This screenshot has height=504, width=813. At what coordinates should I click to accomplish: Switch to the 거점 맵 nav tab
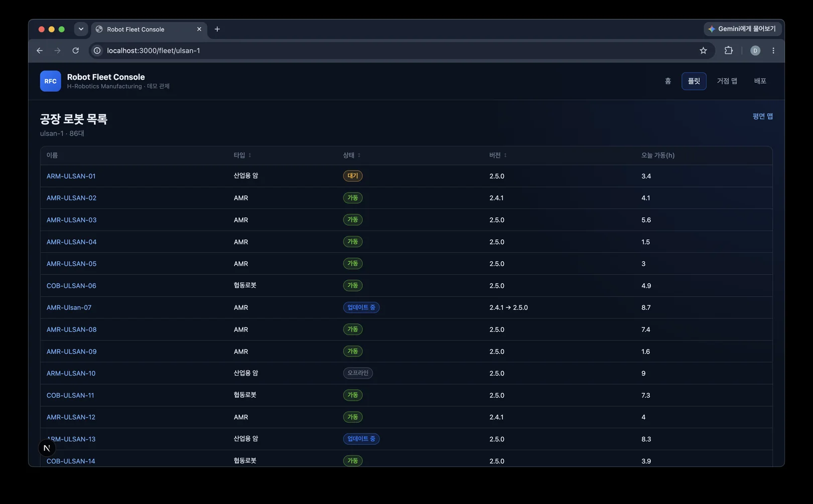tap(727, 81)
